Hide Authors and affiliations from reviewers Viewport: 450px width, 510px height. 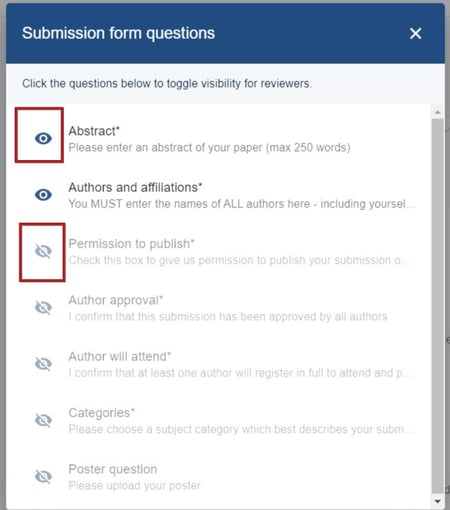coord(43,195)
